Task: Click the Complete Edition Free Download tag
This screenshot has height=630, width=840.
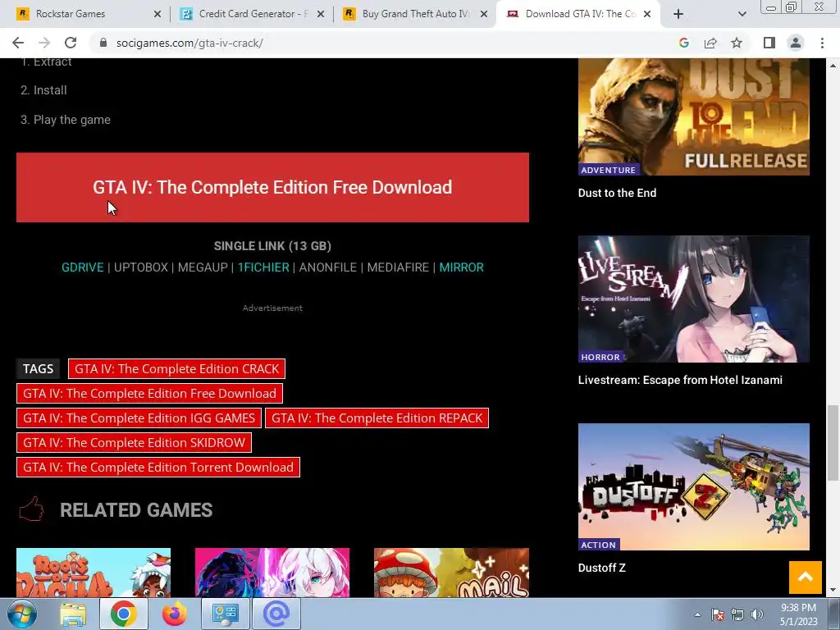Action: click(x=149, y=393)
